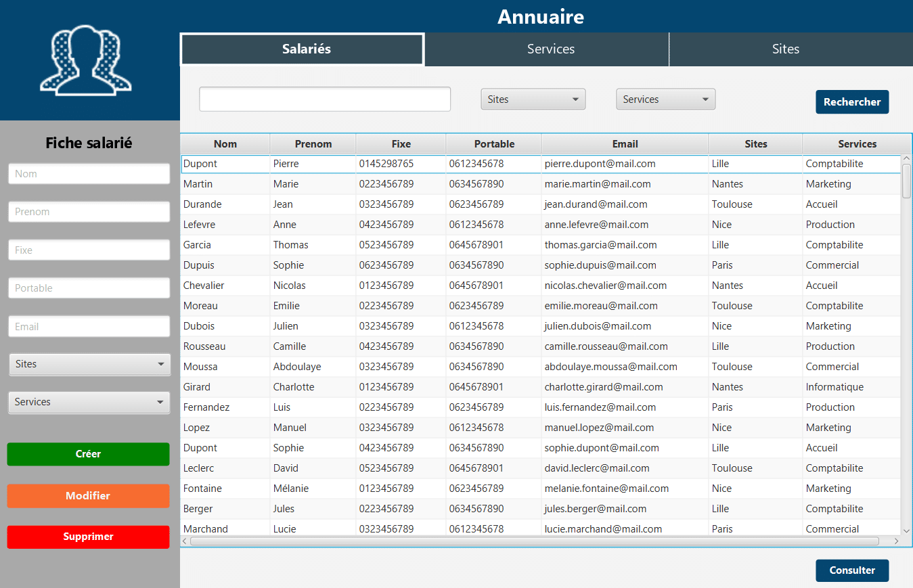Image resolution: width=913 pixels, height=588 pixels.
Task: Expand the Sites filter dropdown near search
Action: [533, 99]
